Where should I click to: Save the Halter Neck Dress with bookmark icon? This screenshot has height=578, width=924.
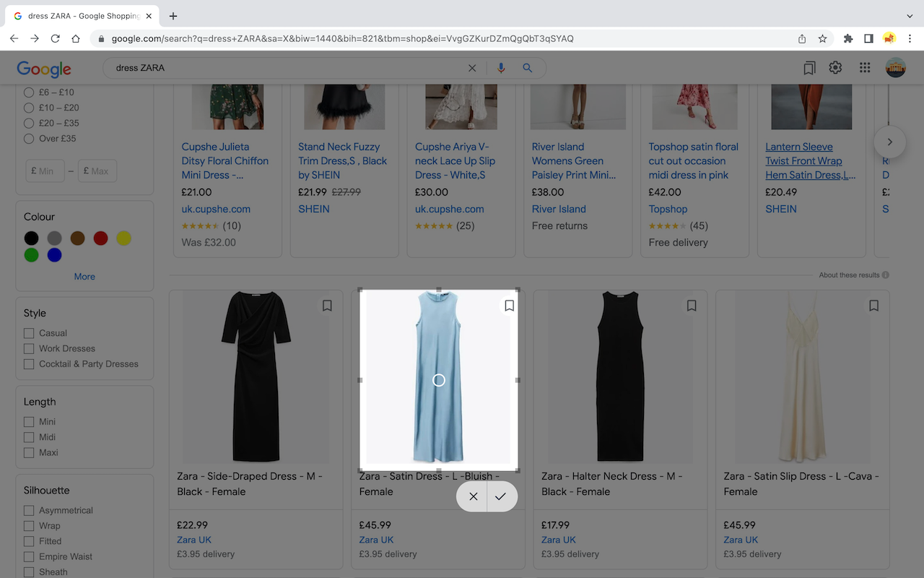(x=692, y=306)
